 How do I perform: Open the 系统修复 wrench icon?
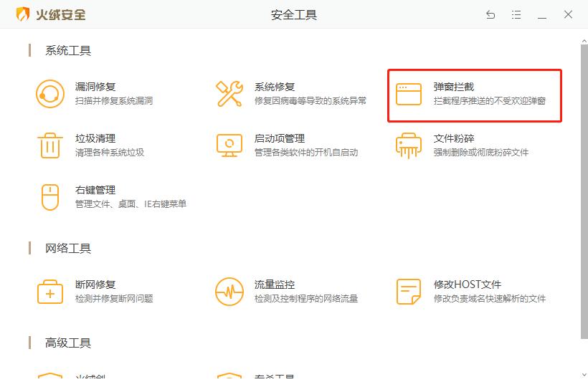[229, 94]
